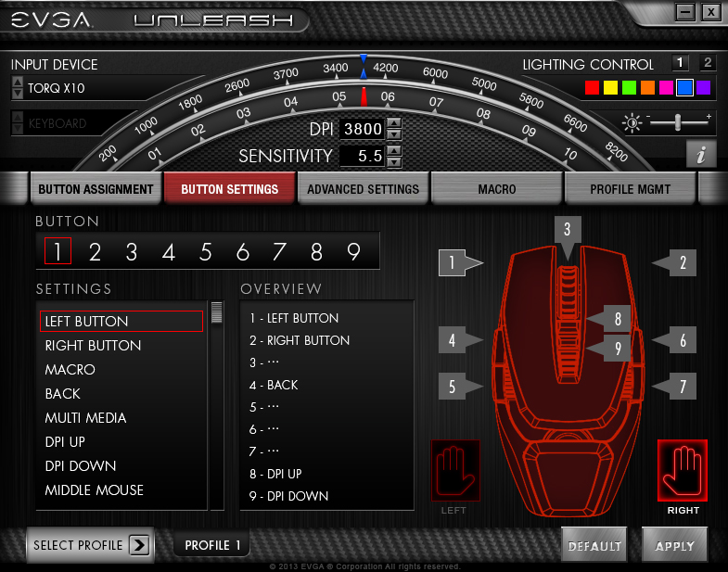Switch to lighting profile 1
The height and width of the screenshot is (572, 728).
pos(680,63)
